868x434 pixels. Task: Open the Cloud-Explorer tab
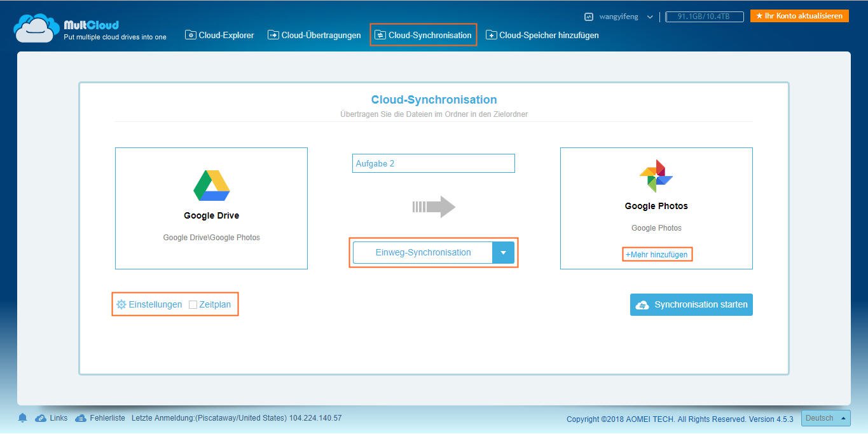click(219, 35)
